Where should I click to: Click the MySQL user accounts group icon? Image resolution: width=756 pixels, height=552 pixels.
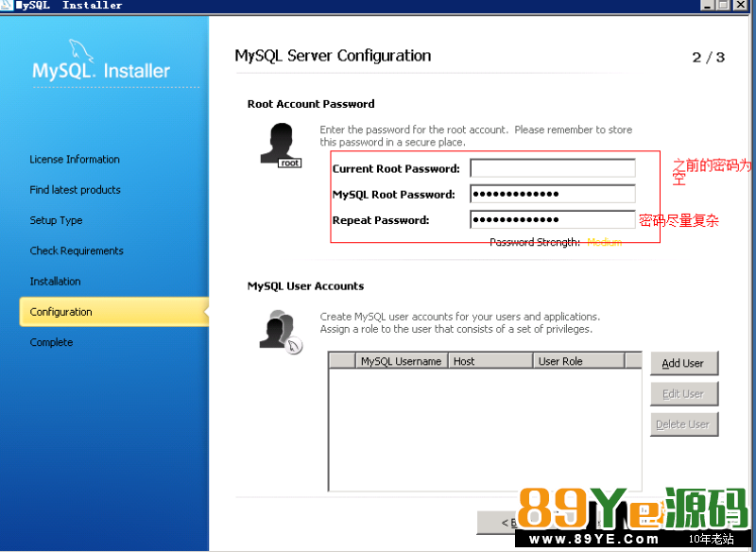tap(281, 331)
